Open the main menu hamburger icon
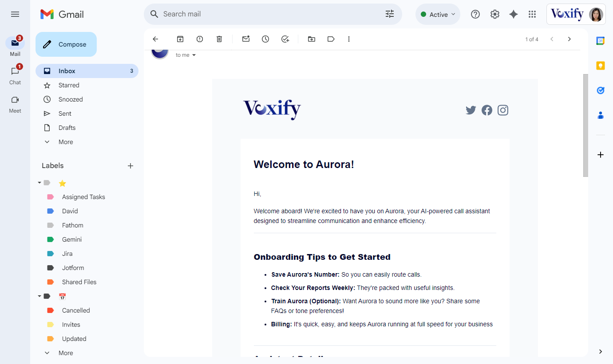The image size is (613, 364). pyautogui.click(x=15, y=14)
